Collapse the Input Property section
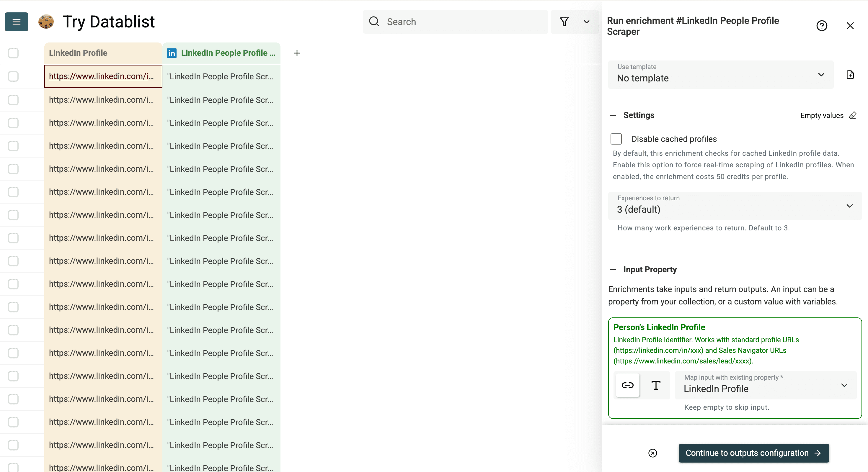Viewport: 868px width, 472px height. (614, 269)
